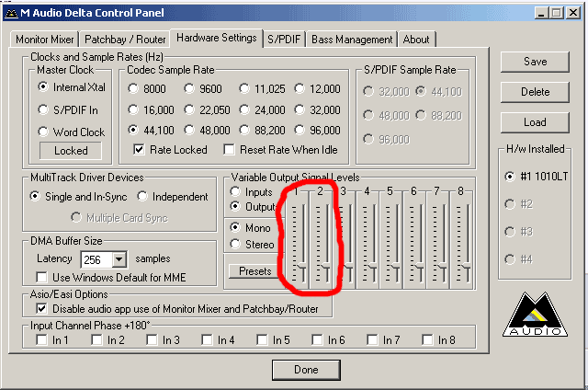Click output level slider 8
Viewport: 588px width, 390px height.
(x=467, y=268)
